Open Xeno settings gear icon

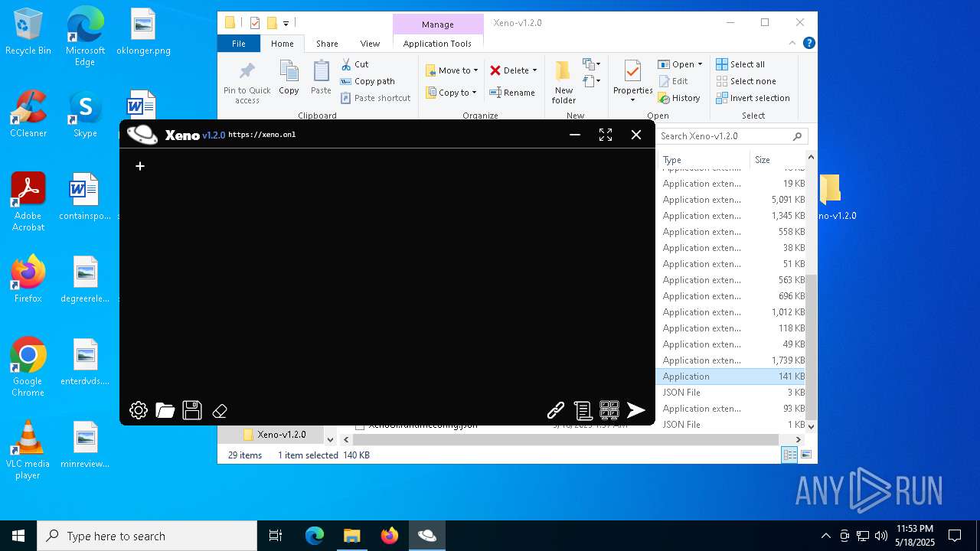pos(139,410)
